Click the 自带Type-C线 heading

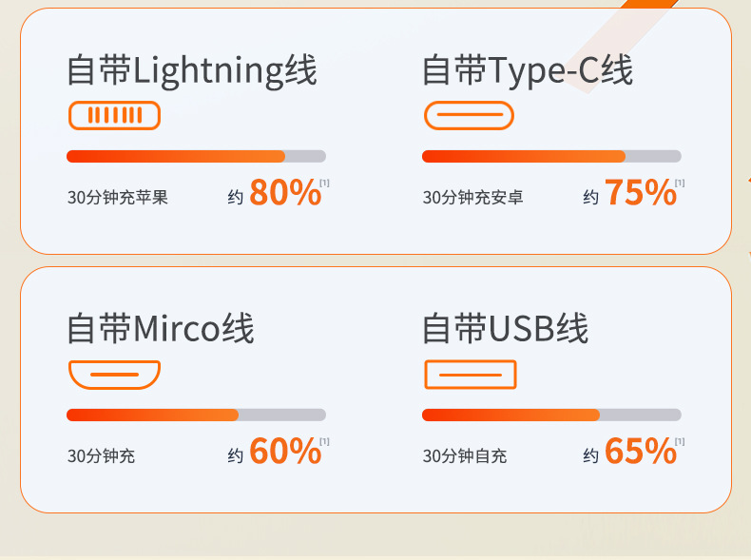point(528,71)
